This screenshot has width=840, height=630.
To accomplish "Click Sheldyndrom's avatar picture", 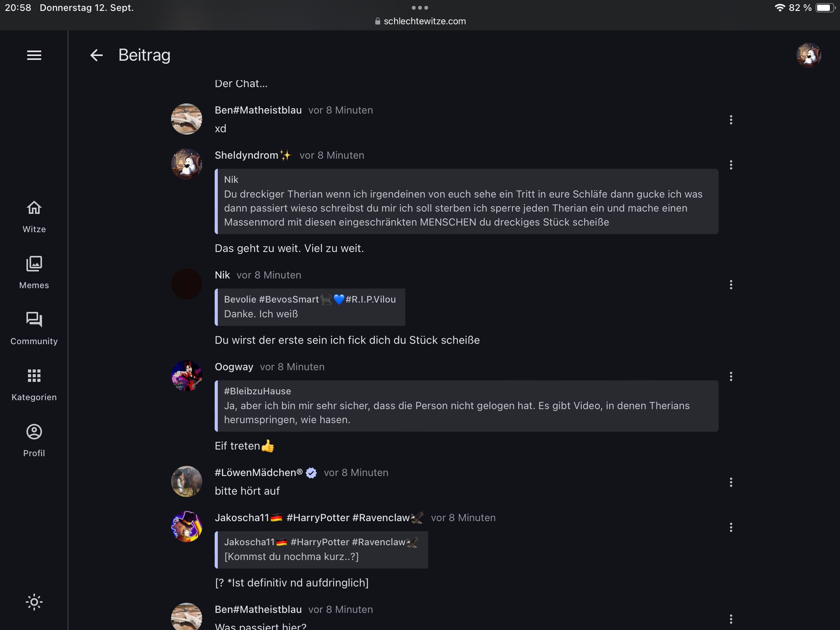I will 186,164.
